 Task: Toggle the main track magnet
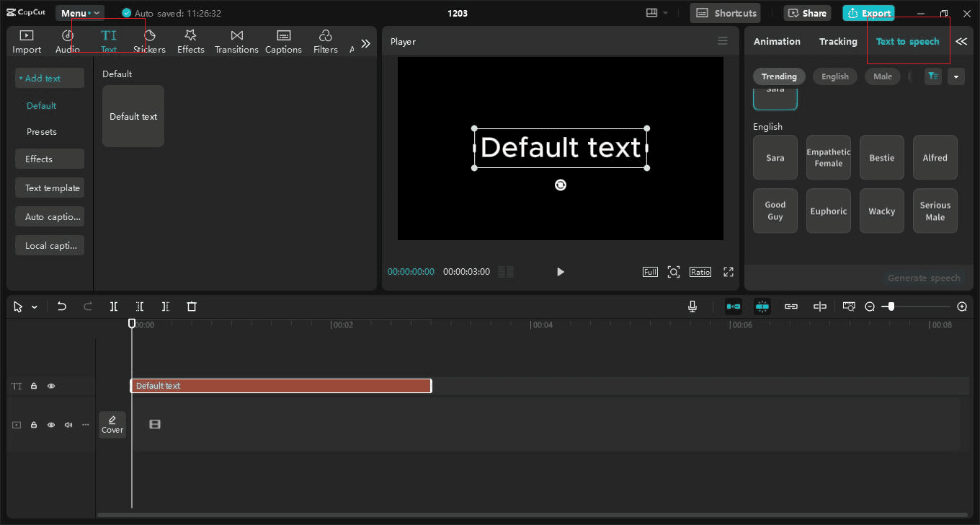(x=734, y=306)
